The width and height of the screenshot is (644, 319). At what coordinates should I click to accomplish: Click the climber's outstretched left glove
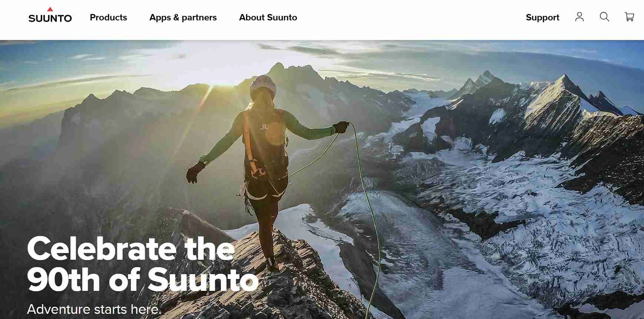point(195,172)
